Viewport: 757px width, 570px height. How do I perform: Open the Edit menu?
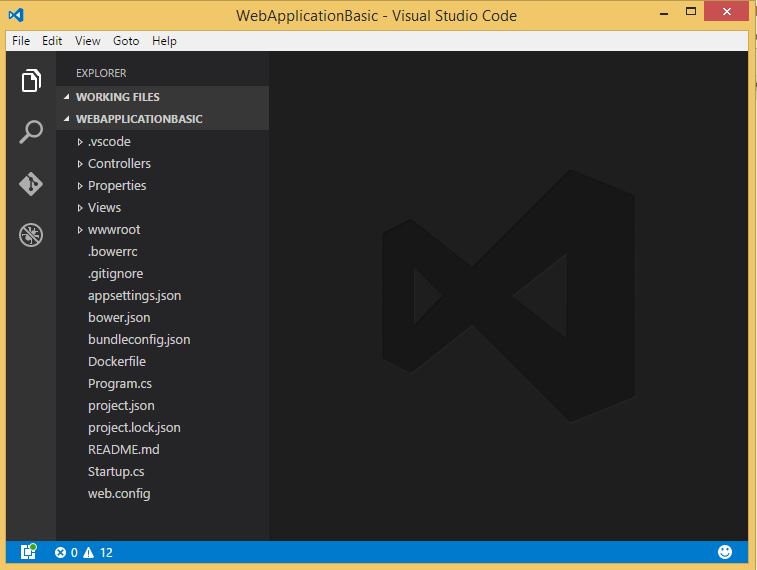point(52,41)
